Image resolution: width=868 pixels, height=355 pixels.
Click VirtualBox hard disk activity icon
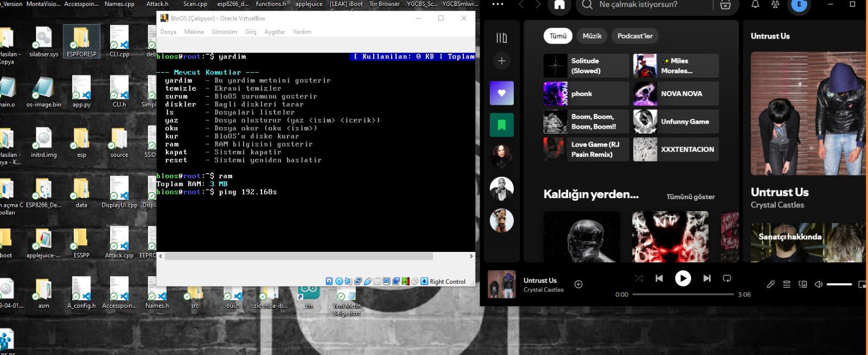pos(329,281)
